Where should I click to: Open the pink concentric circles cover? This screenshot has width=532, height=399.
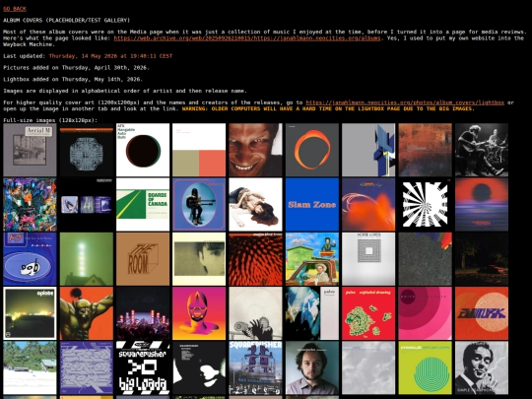[x=426, y=313]
